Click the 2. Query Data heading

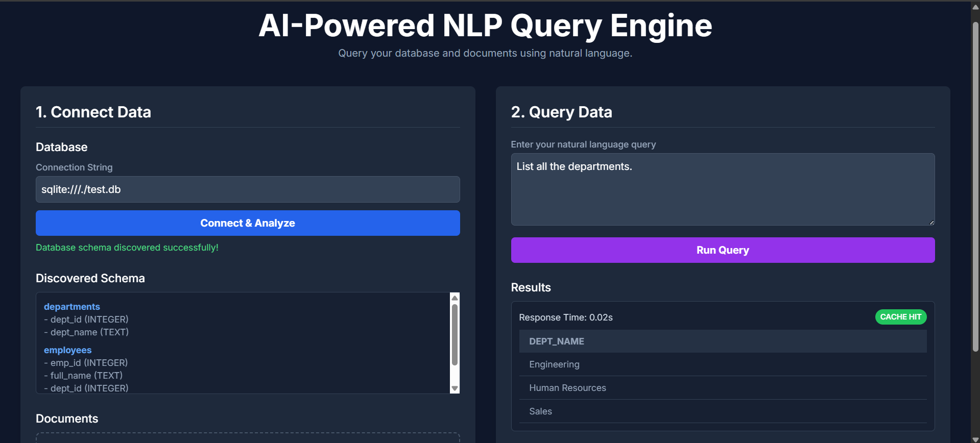[561, 112]
